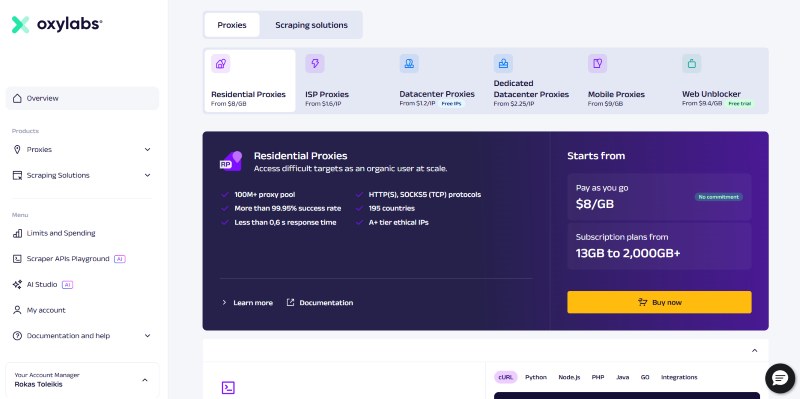Select the Node.js code tab
The width and height of the screenshot is (800, 399).
569,377
